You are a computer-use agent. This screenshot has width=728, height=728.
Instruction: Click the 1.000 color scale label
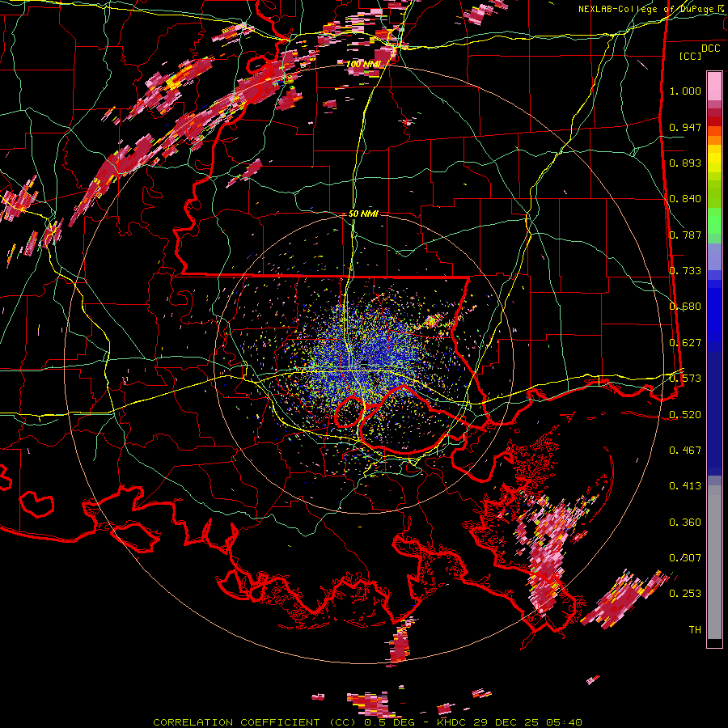click(x=685, y=91)
